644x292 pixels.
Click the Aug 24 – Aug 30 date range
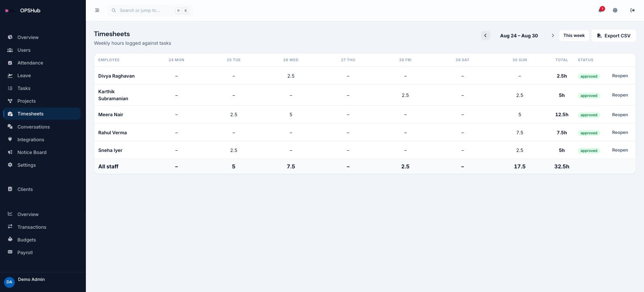click(x=519, y=36)
